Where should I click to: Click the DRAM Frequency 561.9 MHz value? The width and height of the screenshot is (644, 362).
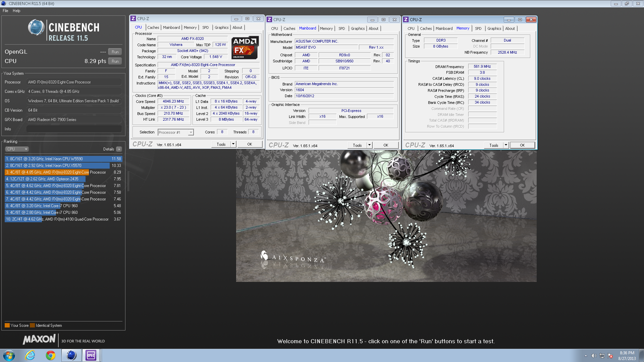482,66
